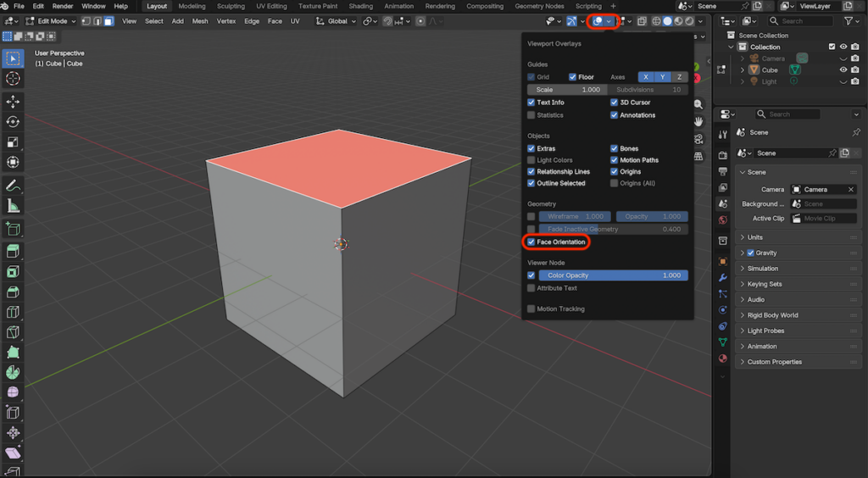This screenshot has width=868, height=478.
Task: Enable the Statistics overlay checkbox
Action: tap(531, 115)
